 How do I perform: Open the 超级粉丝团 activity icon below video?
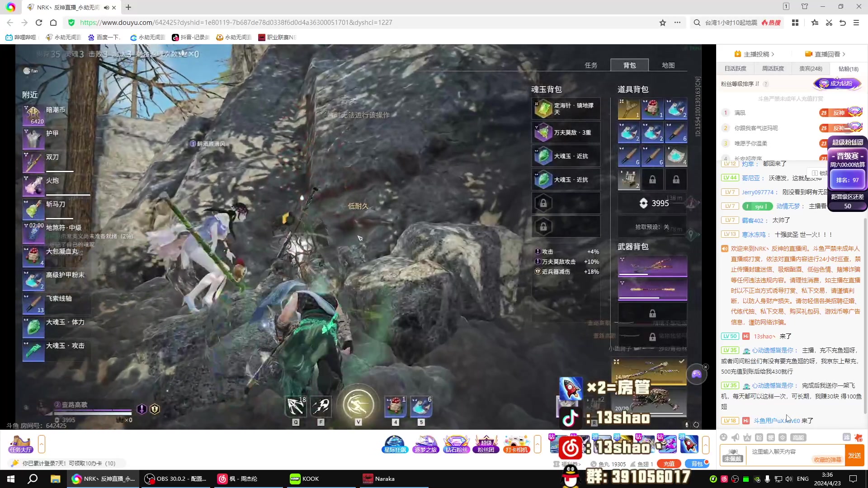[486, 444]
